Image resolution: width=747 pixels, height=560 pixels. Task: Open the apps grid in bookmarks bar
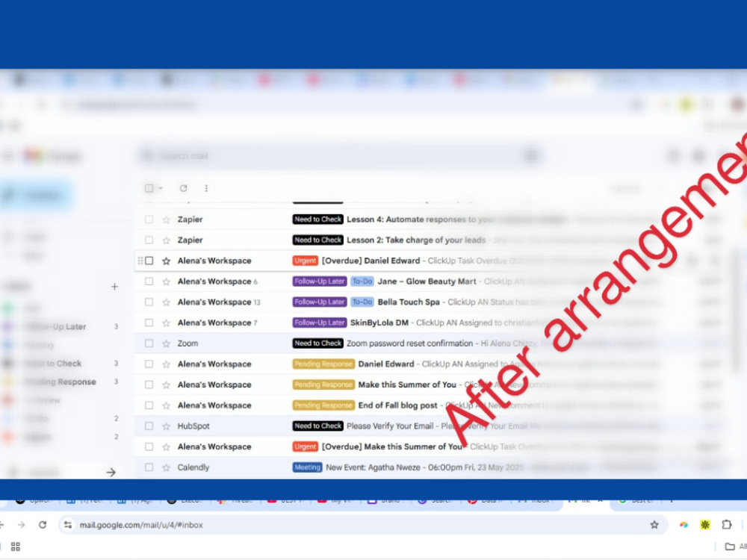click(x=15, y=547)
